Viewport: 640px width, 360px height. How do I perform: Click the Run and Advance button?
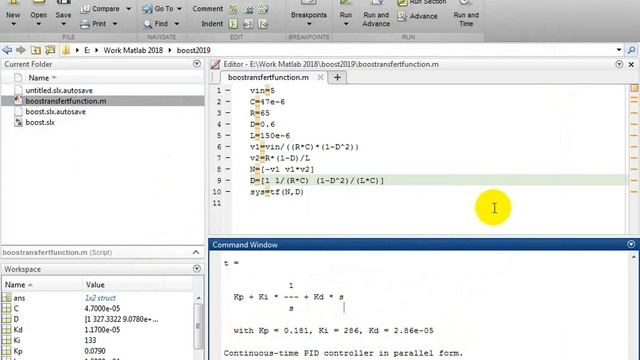coord(376,15)
